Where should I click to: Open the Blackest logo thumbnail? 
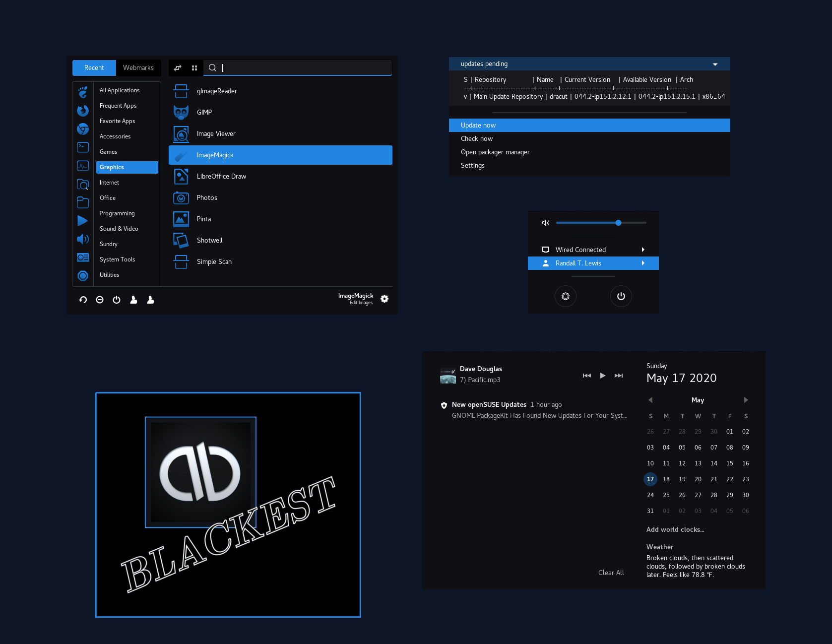click(200, 472)
